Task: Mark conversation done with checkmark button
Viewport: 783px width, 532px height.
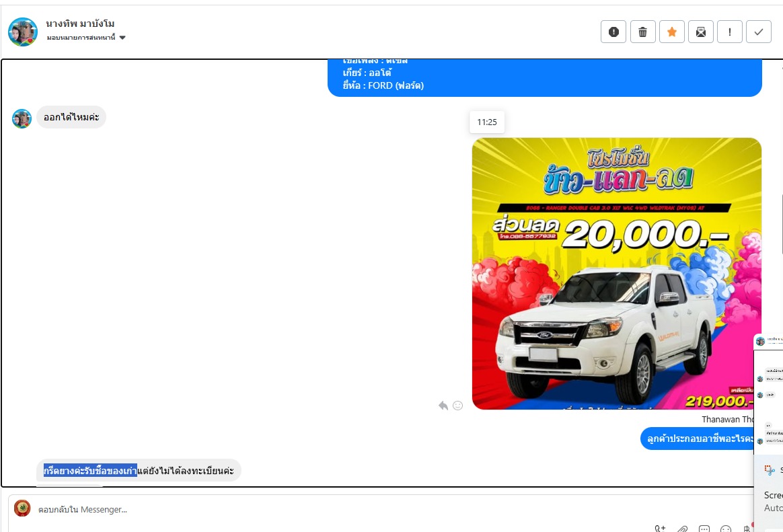Action: 759,32
